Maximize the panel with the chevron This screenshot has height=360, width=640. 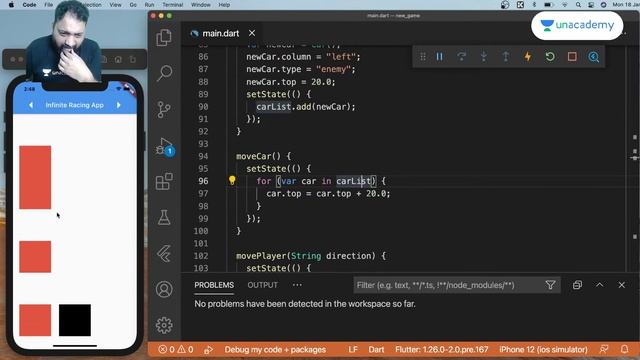(x=600, y=285)
